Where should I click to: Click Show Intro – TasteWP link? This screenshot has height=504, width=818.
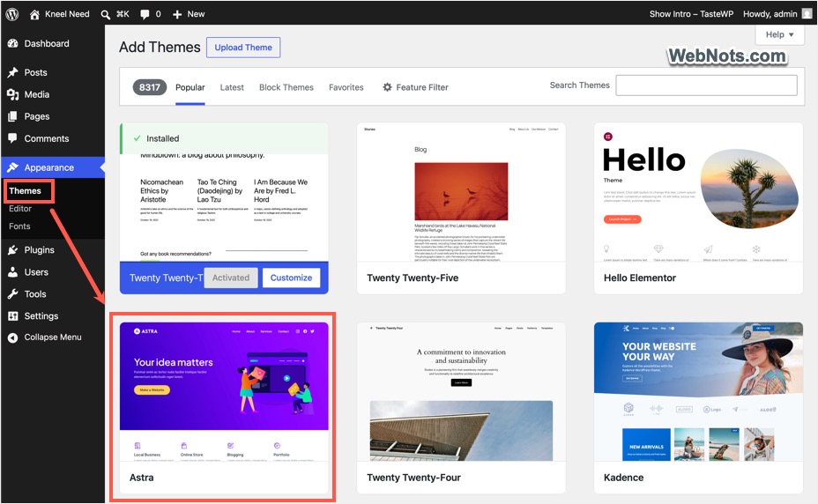pyautogui.click(x=691, y=14)
